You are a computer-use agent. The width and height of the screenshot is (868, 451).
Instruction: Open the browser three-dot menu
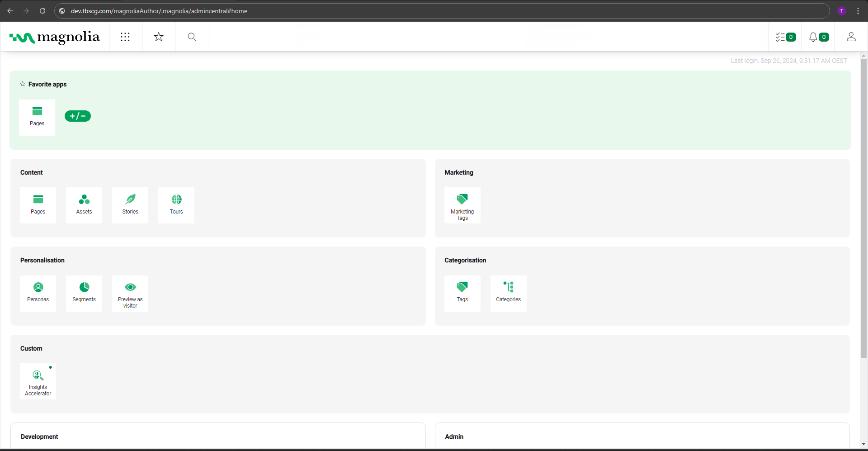858,11
